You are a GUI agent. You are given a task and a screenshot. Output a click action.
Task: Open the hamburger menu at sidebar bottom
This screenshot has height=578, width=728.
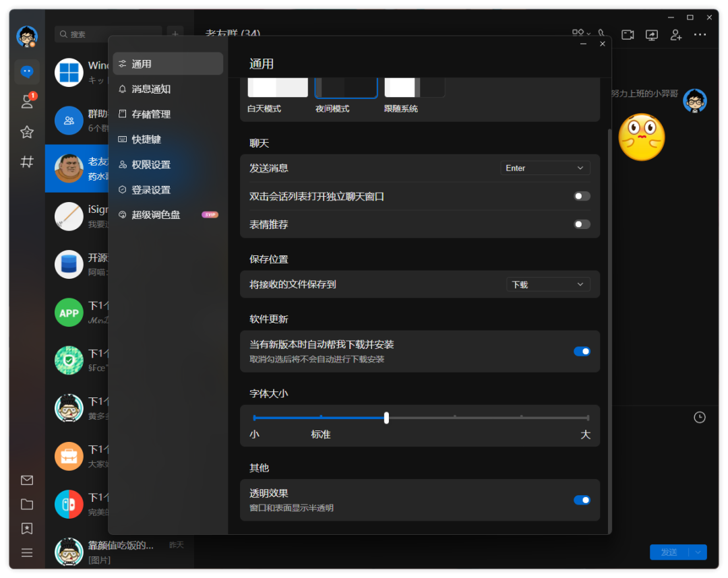pyautogui.click(x=27, y=552)
